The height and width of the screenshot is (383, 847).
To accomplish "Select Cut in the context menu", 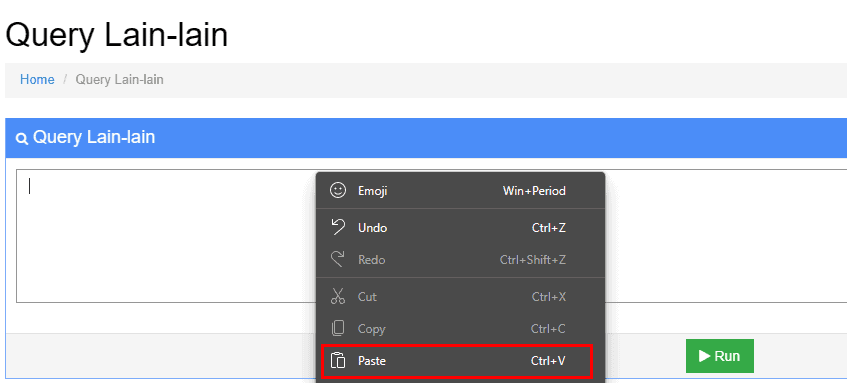I will 460,297.
